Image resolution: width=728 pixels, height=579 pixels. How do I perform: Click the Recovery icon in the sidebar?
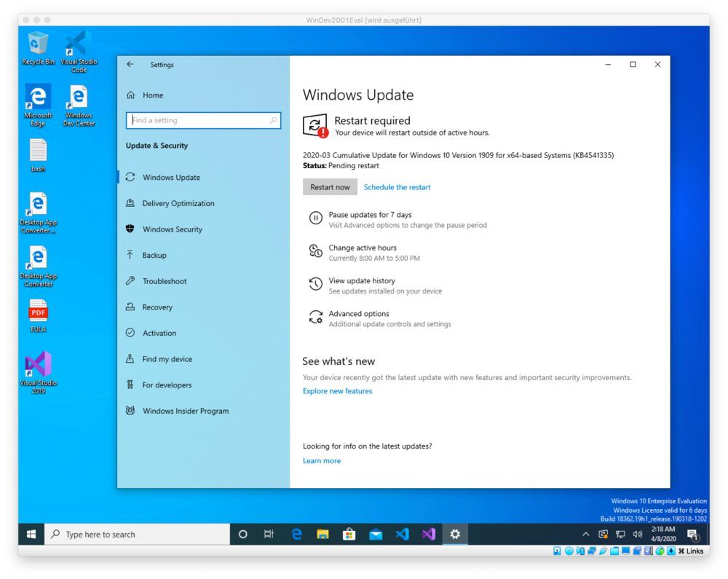coord(130,307)
